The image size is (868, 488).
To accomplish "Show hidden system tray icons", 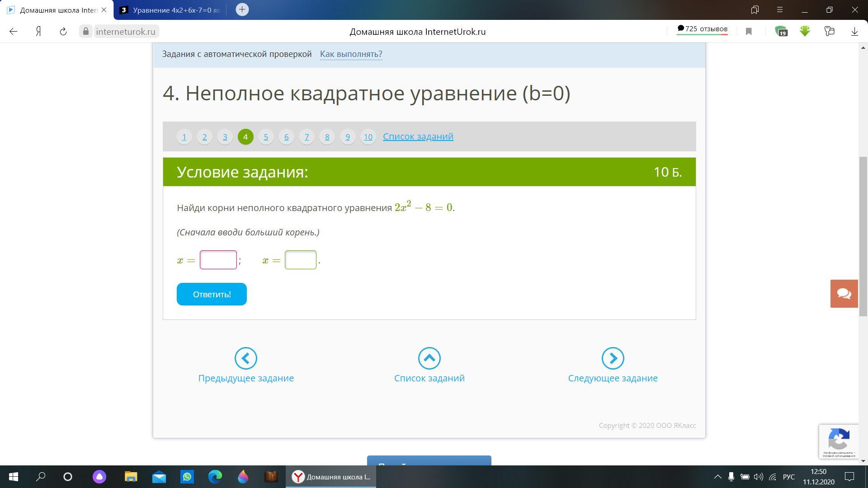I will coord(717,477).
